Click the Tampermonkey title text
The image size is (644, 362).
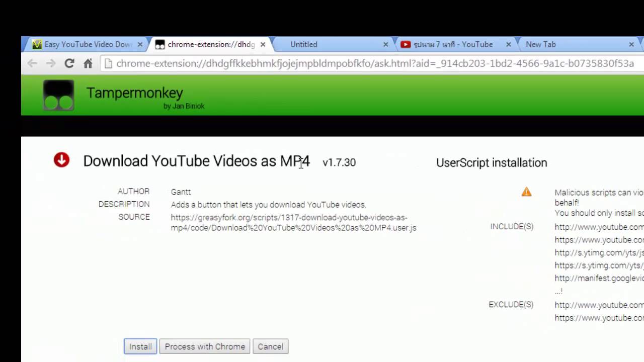click(x=134, y=93)
